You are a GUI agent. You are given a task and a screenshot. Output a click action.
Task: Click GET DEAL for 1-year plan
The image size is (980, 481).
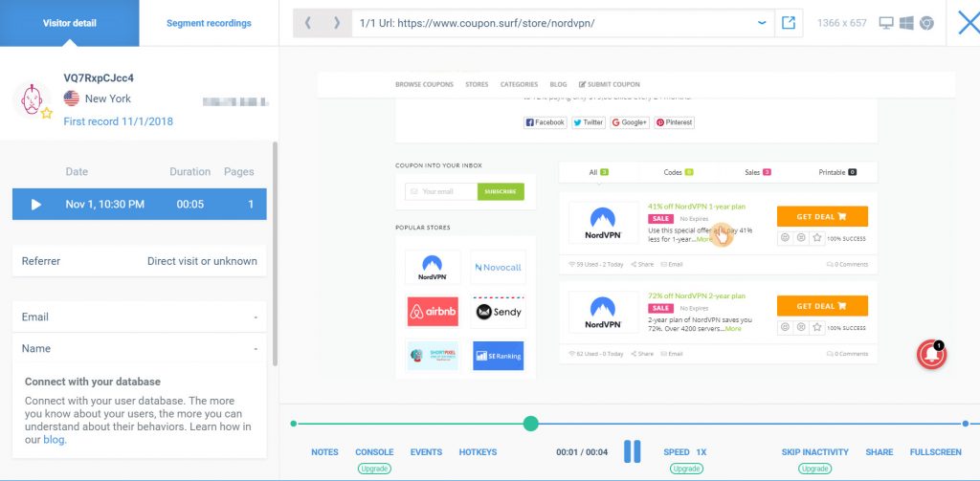point(822,217)
